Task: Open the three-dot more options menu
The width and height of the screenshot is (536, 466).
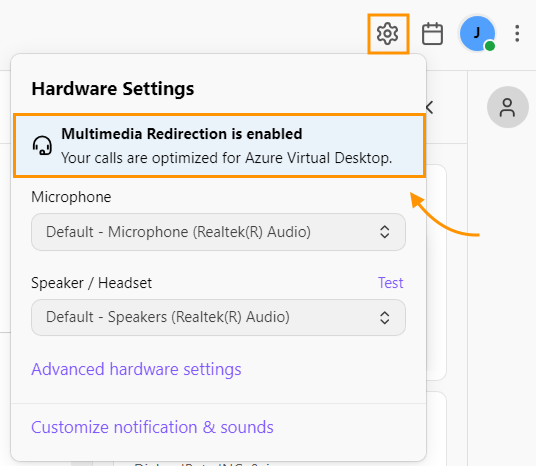Action: [x=517, y=34]
